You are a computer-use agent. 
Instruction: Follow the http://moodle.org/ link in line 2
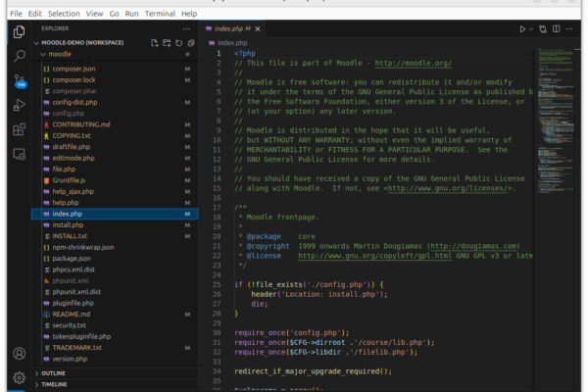coord(414,63)
